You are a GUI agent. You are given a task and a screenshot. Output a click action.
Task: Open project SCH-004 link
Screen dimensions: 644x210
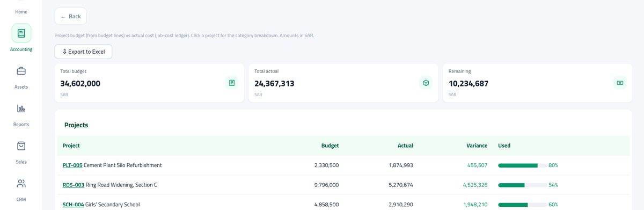click(x=73, y=205)
